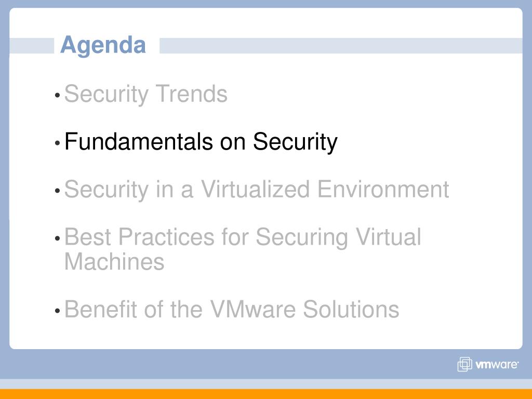Click the VMware stacked-boxes logo icon

(x=464, y=364)
